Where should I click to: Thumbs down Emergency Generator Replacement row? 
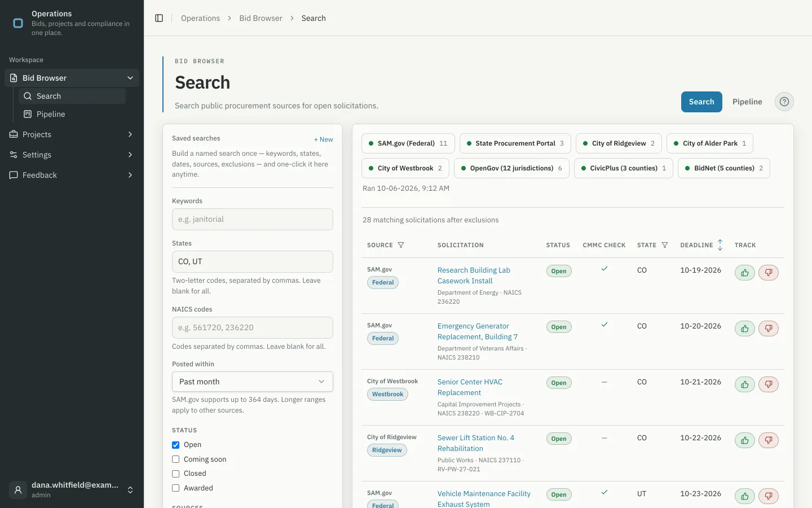[x=769, y=329]
